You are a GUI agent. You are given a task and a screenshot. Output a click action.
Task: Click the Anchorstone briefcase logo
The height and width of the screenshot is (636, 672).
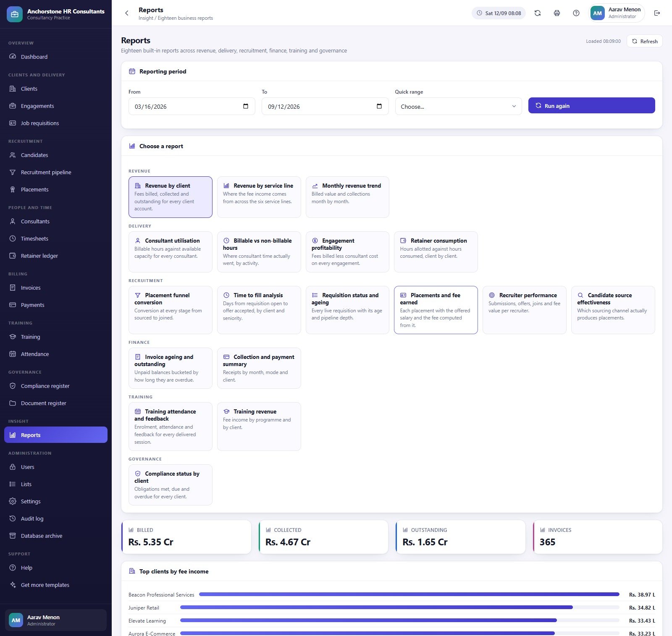pos(15,14)
